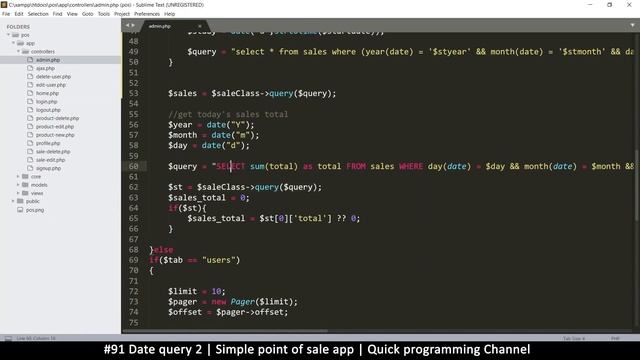Open the Project menu
Viewport: 640px width, 360px height.
coord(122,14)
